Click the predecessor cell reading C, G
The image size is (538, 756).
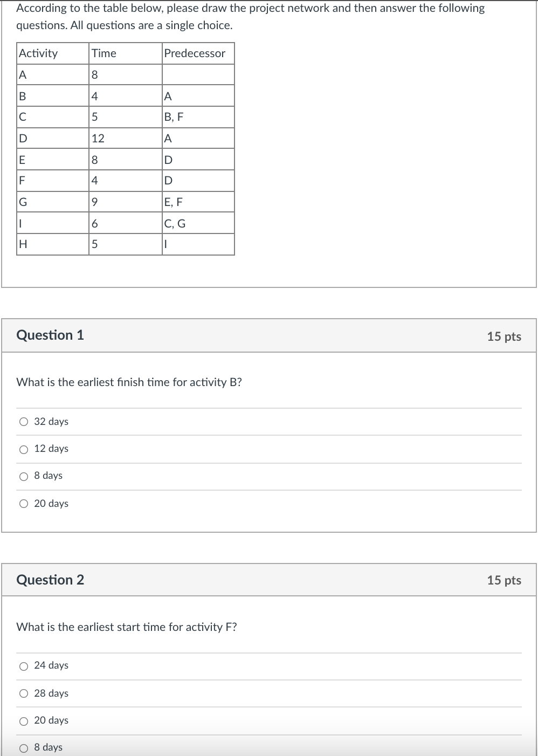pyautogui.click(x=175, y=223)
